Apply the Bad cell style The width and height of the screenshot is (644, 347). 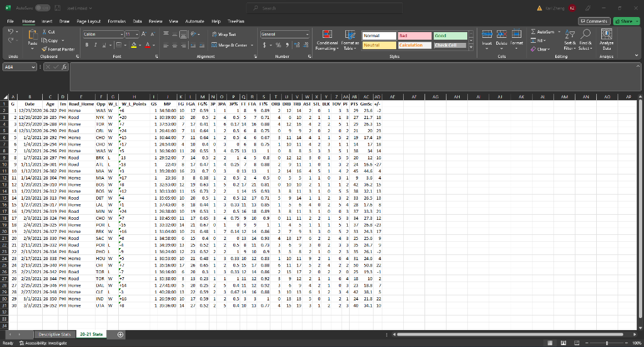415,36
